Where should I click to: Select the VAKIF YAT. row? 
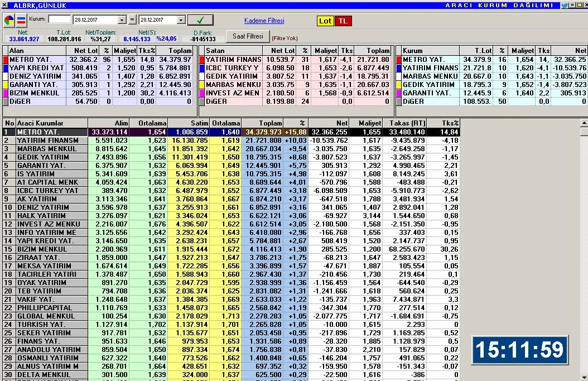click(231, 299)
